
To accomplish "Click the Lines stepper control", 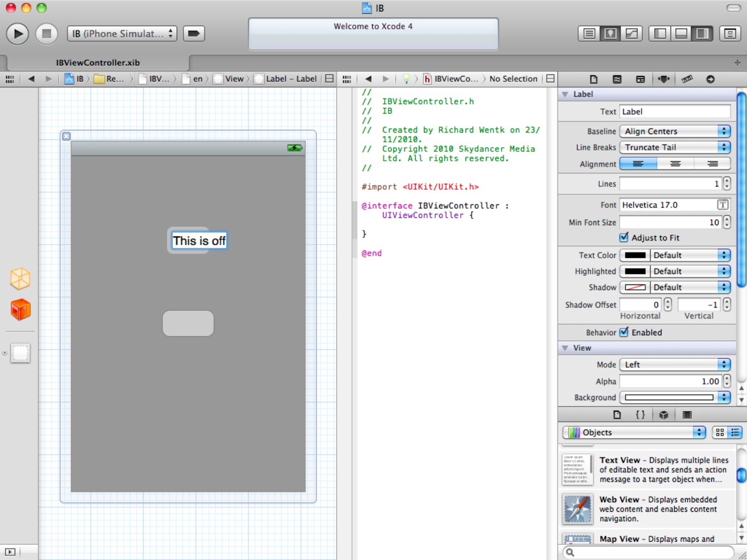I will pyautogui.click(x=727, y=183).
